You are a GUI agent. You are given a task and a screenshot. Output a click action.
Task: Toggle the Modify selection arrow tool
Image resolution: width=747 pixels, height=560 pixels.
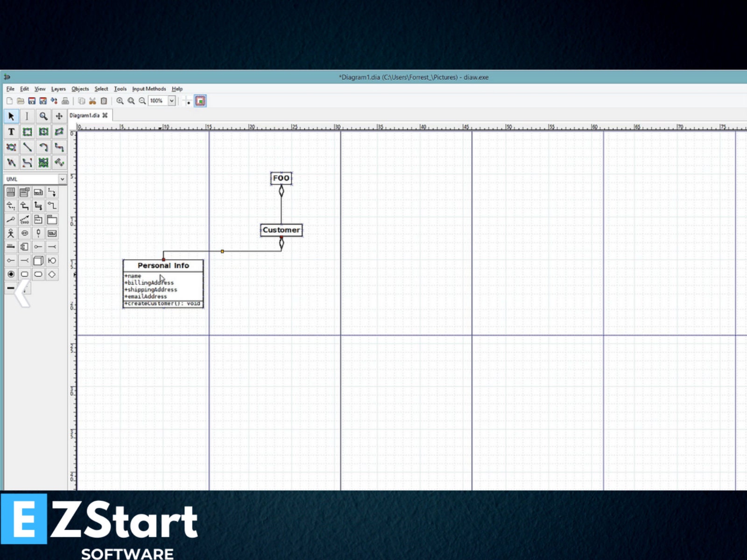click(x=11, y=116)
